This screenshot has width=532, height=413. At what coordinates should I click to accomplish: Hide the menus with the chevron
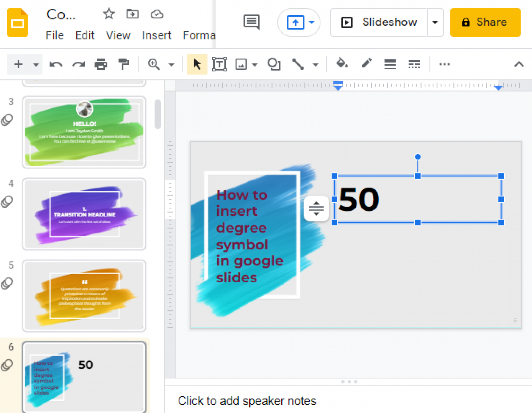[519, 64]
